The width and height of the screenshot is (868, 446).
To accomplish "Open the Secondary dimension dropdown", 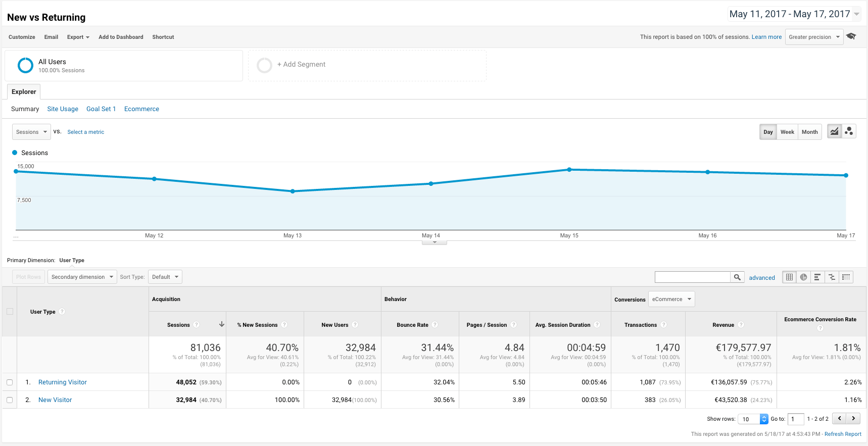I will pyautogui.click(x=82, y=277).
